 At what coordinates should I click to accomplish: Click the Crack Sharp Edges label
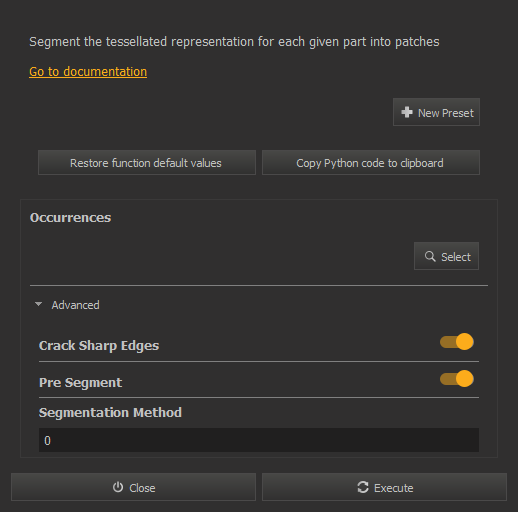coord(99,346)
